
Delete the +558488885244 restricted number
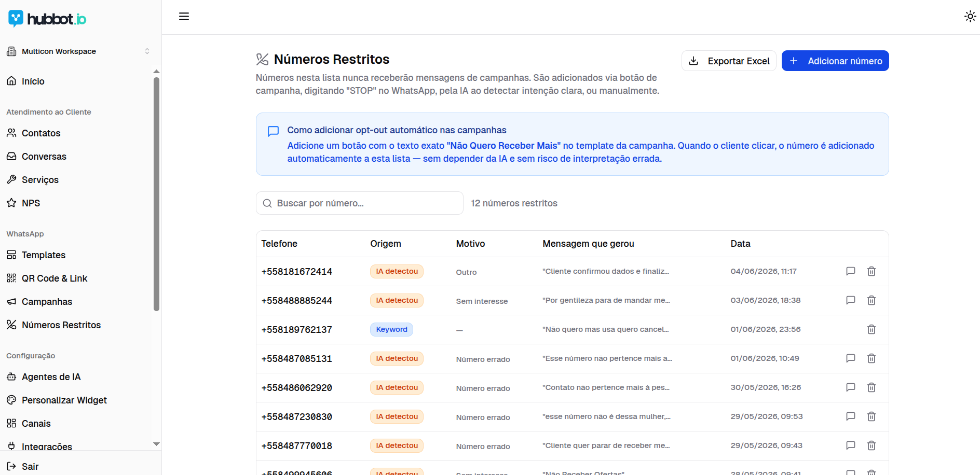pyautogui.click(x=872, y=300)
